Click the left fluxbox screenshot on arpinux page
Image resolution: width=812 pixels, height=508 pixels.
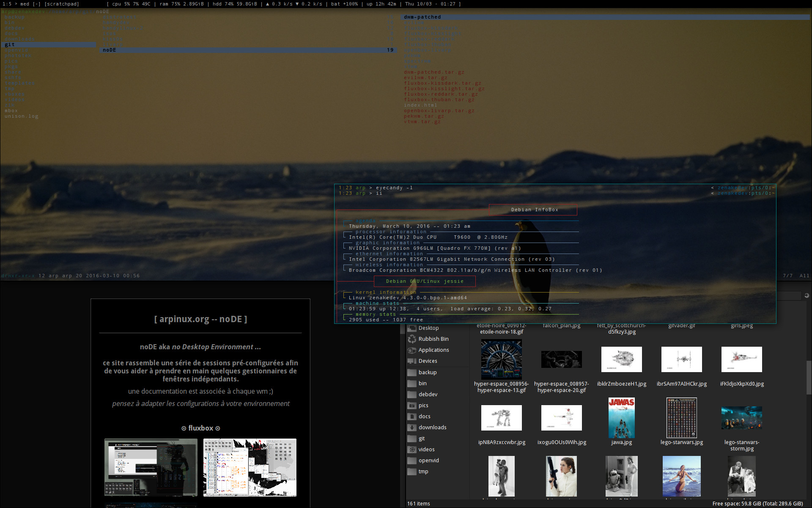click(151, 467)
